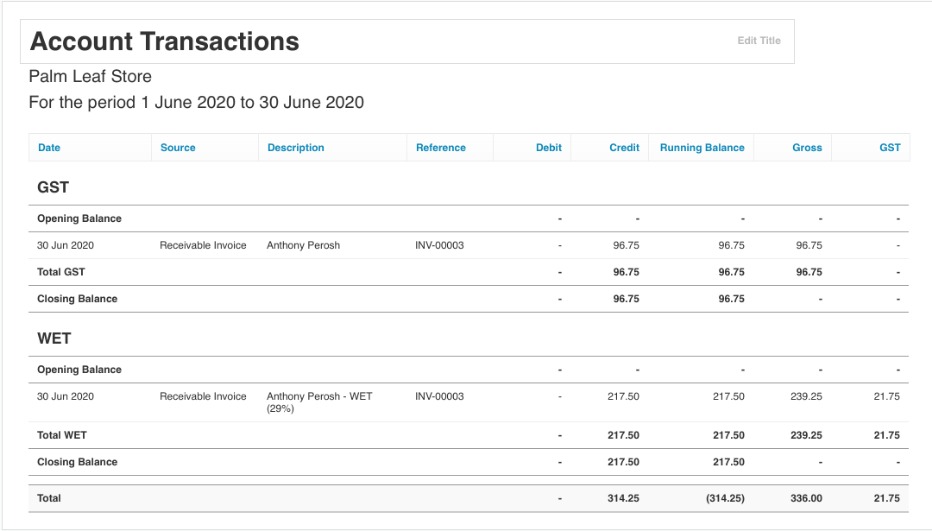Click Receivable Invoice source in WET section
This screenshot has height=531, width=932.
[x=203, y=397]
